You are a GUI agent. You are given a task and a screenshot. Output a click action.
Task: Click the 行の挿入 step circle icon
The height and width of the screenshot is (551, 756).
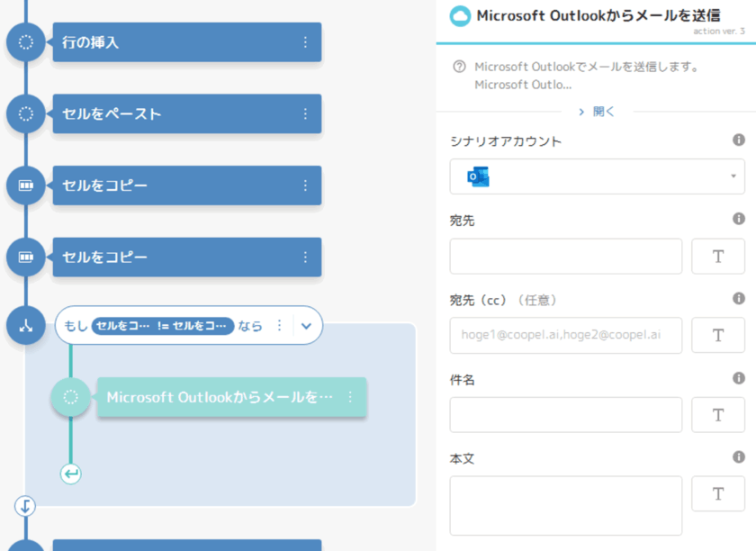(26, 42)
